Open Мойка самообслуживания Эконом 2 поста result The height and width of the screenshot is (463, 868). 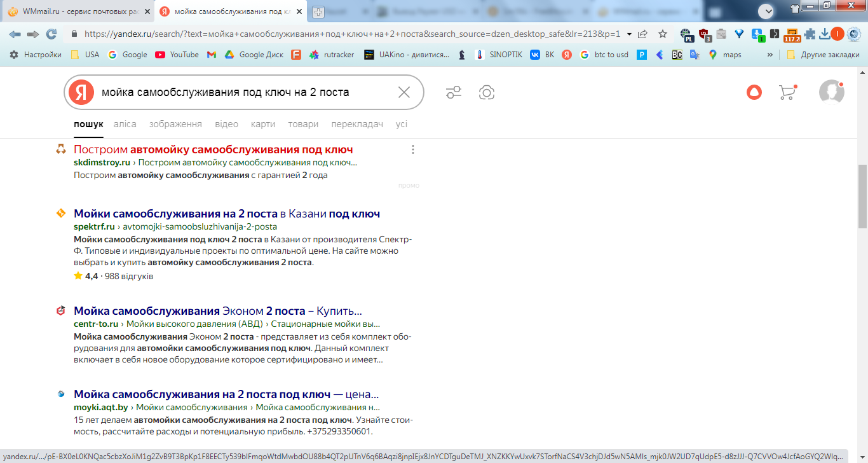pyautogui.click(x=218, y=312)
